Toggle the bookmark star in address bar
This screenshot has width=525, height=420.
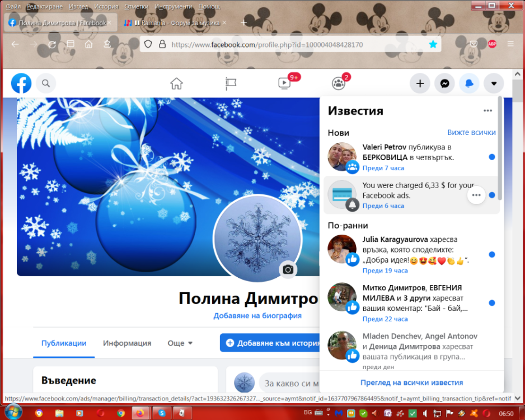433,44
